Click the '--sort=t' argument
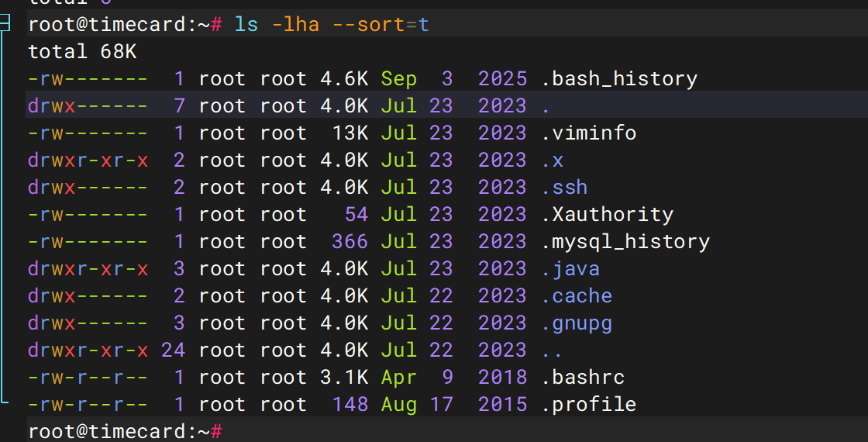Viewport: 868px width, 442px height. 381,24
